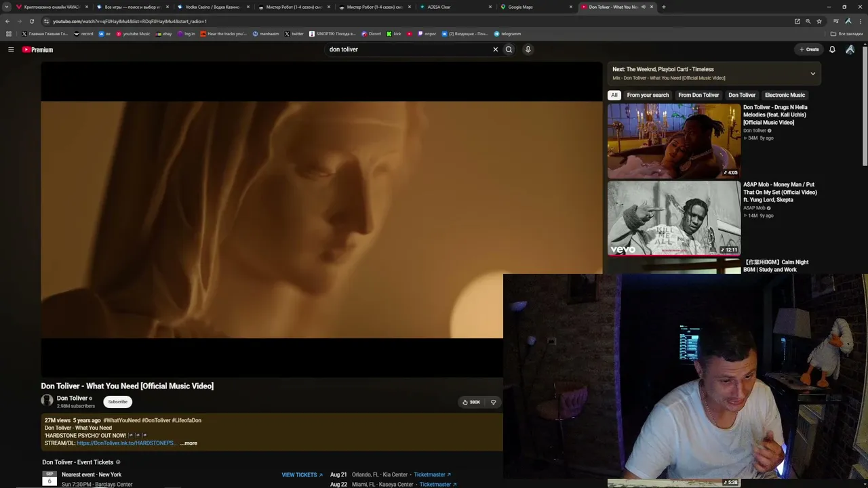Image resolution: width=868 pixels, height=488 pixels.
Task: Select the 'Don Toliver' filter chip
Action: 742,95
